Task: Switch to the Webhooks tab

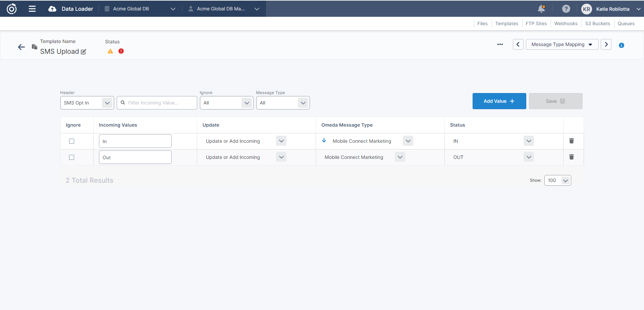Action: tap(566, 24)
